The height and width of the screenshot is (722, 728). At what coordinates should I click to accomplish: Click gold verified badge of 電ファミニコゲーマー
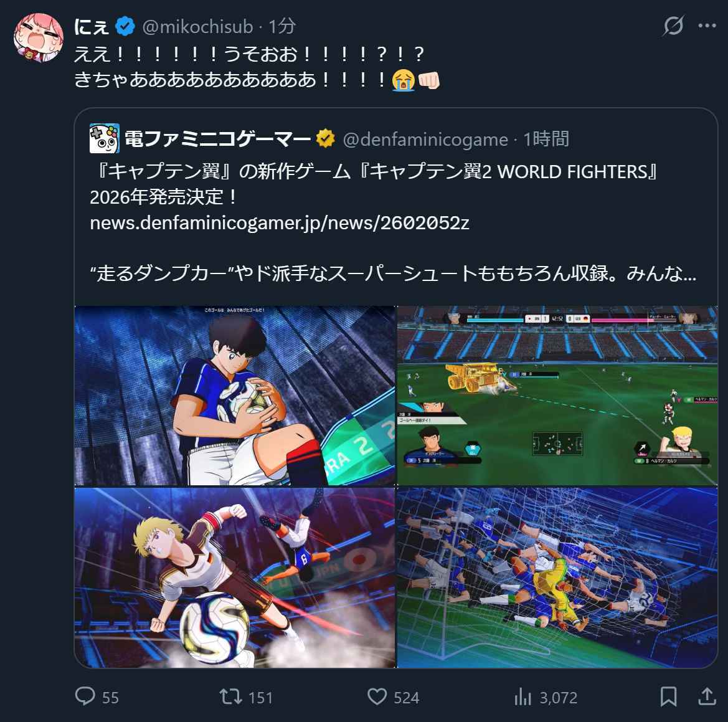pos(326,138)
